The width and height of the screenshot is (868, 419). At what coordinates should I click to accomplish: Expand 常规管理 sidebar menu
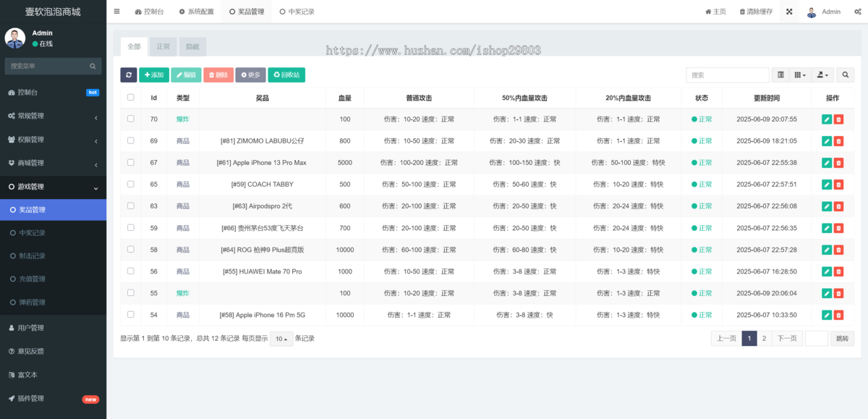tap(53, 116)
